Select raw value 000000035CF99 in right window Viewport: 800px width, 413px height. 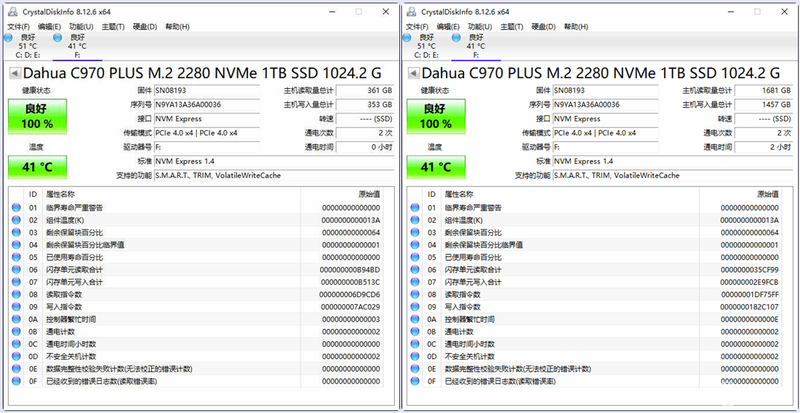(x=749, y=270)
